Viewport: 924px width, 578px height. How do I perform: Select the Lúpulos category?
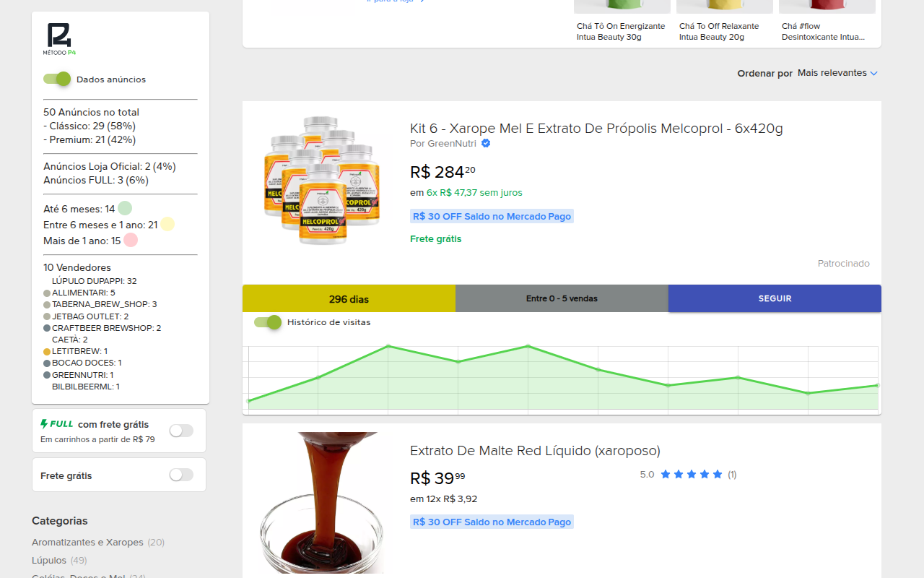click(49, 560)
